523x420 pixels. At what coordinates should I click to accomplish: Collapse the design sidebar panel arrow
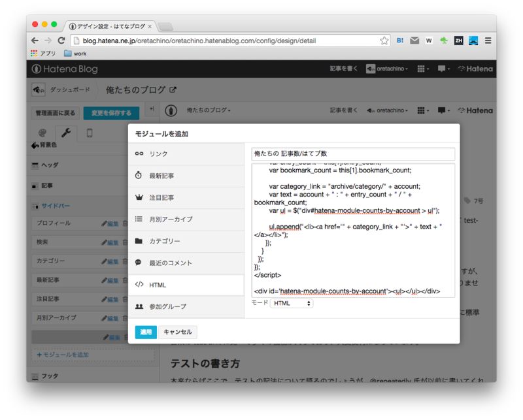(152, 109)
